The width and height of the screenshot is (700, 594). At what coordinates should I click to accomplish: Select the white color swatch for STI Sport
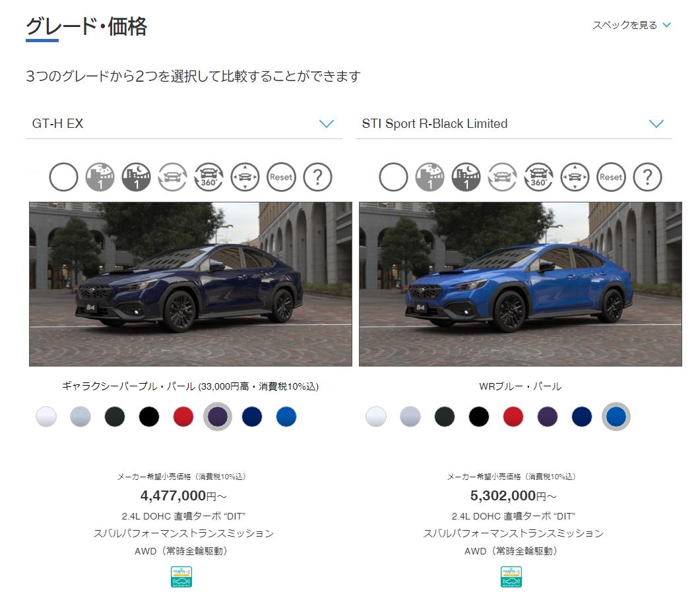pyautogui.click(x=376, y=417)
